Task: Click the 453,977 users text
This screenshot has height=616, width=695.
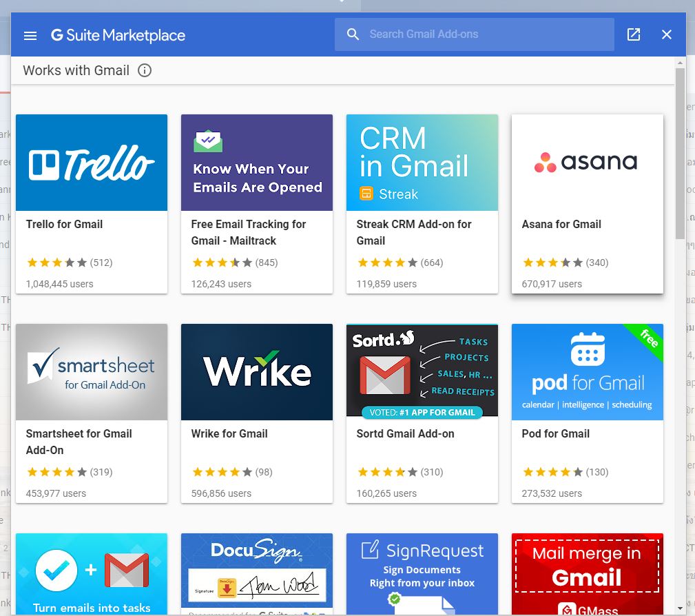Action: (x=56, y=493)
